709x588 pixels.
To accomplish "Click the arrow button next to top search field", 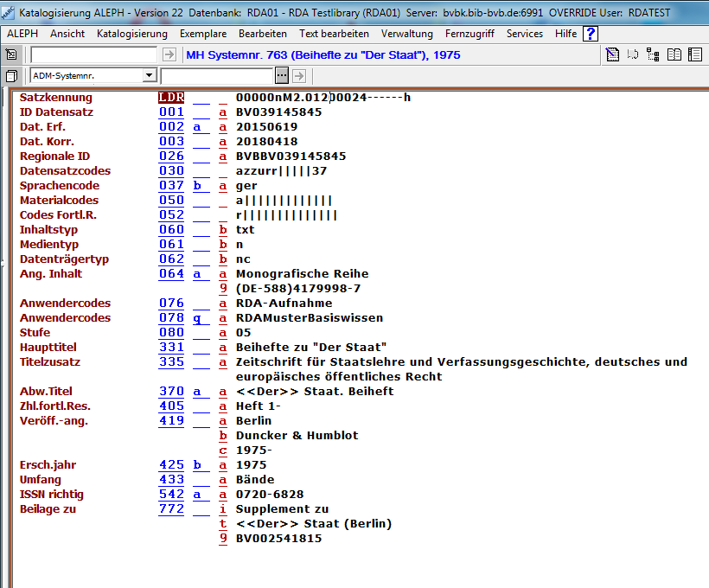I will (x=169, y=55).
